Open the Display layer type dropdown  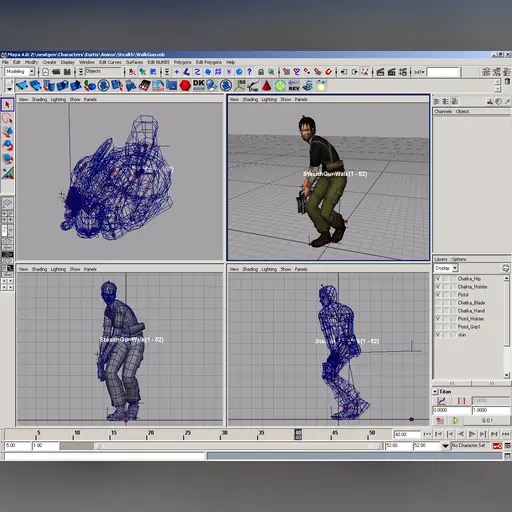(x=455, y=268)
